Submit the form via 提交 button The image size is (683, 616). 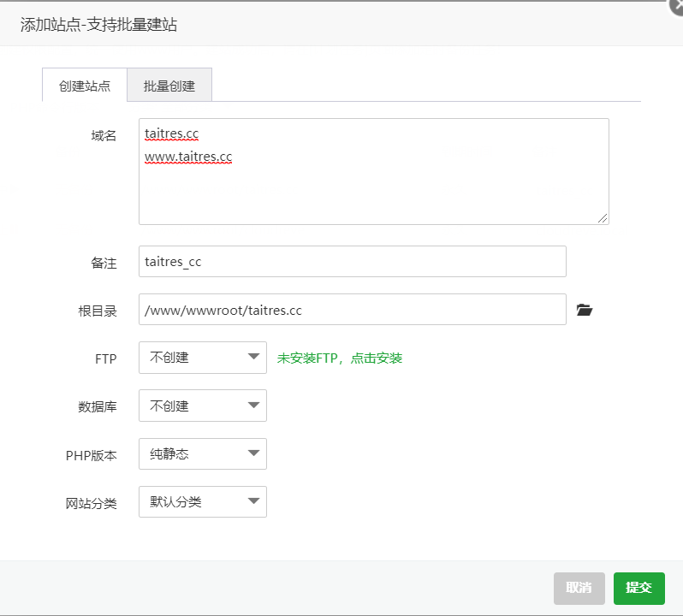639,588
